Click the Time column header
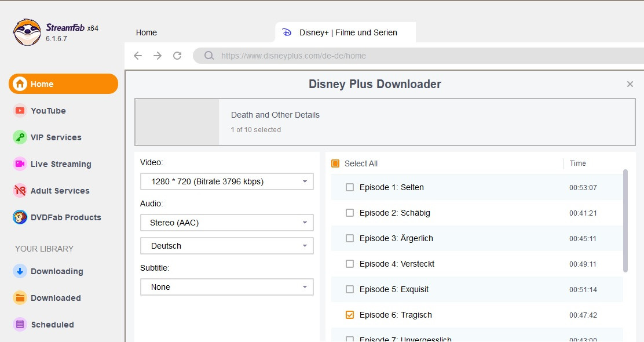644x342 pixels. point(577,163)
